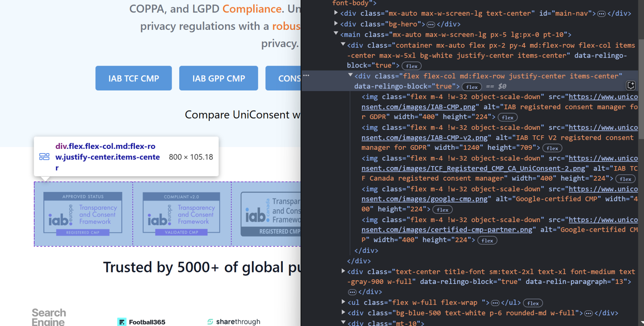Expand ellipsis of main-nav div contents
Viewport: 644px width, 326px height.
601,14
